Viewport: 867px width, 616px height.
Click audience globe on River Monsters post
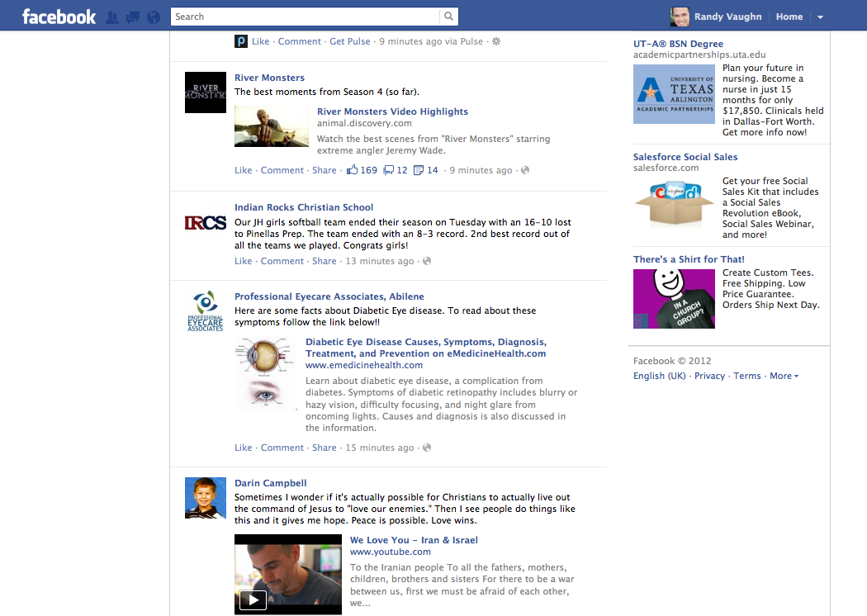[525, 170]
